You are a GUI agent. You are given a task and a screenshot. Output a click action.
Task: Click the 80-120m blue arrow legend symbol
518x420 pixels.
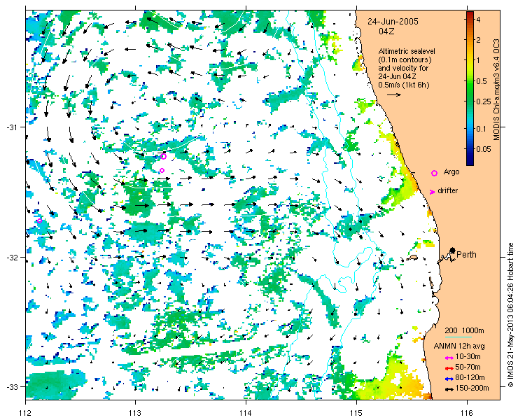449,379
